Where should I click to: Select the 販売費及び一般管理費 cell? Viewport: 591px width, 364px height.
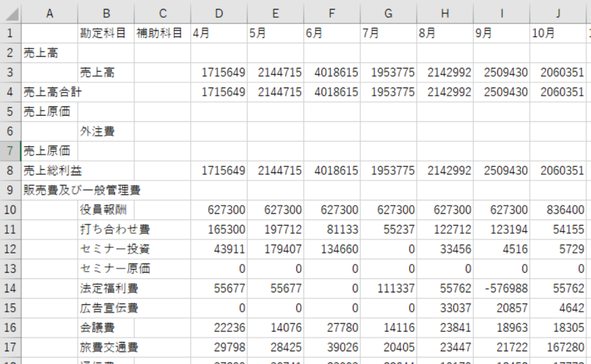coord(49,190)
